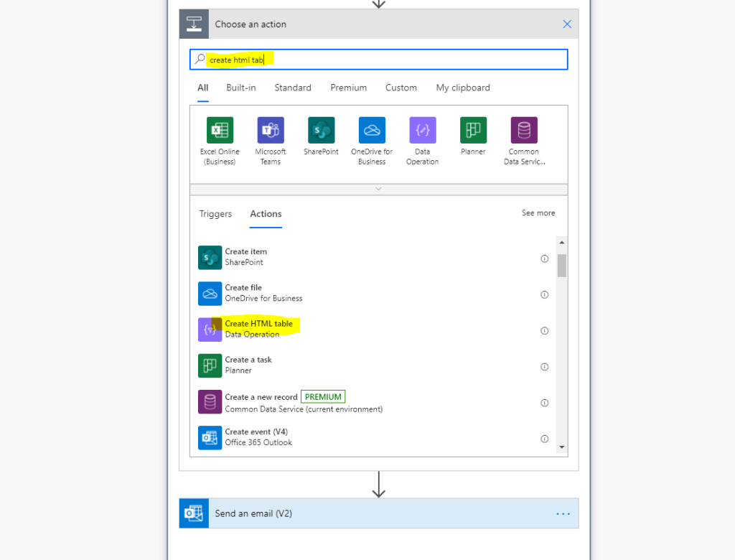Choose the Create HTML table action

coord(373,330)
